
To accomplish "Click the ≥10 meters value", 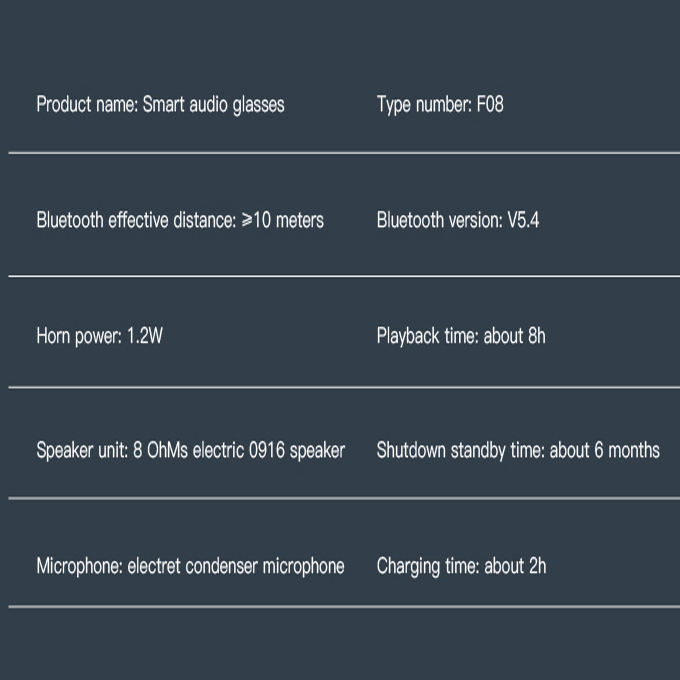I will click(283, 220).
